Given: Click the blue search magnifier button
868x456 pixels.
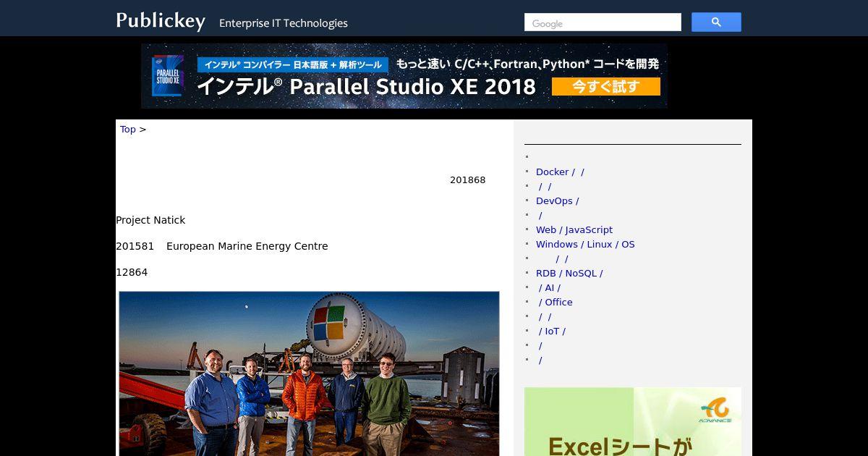Looking at the screenshot, I should pyautogui.click(x=716, y=22).
